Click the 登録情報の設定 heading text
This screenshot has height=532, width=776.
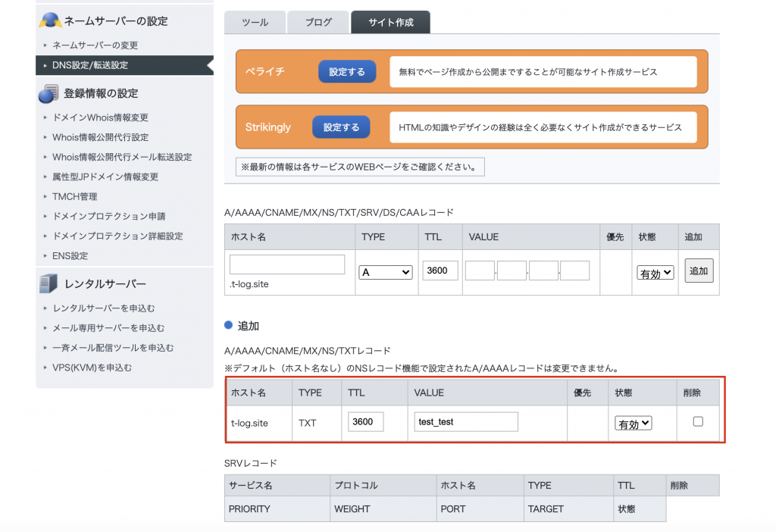[x=101, y=93]
